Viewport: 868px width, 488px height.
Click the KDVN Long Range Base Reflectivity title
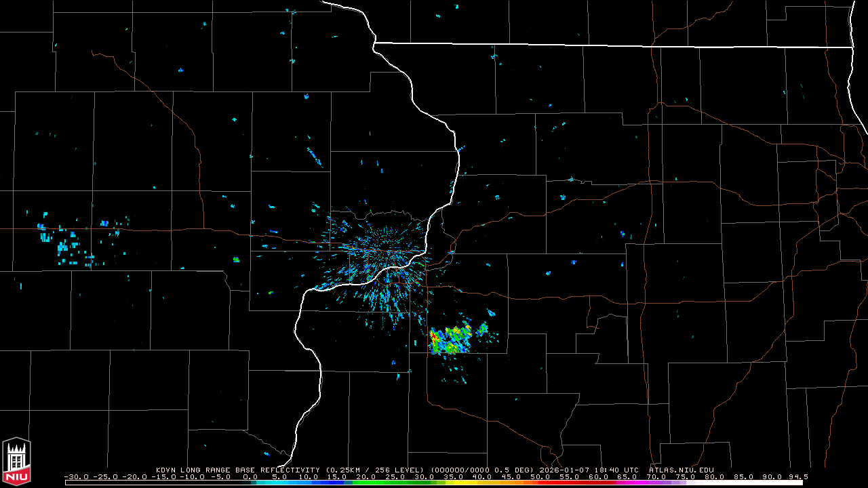coord(237,470)
